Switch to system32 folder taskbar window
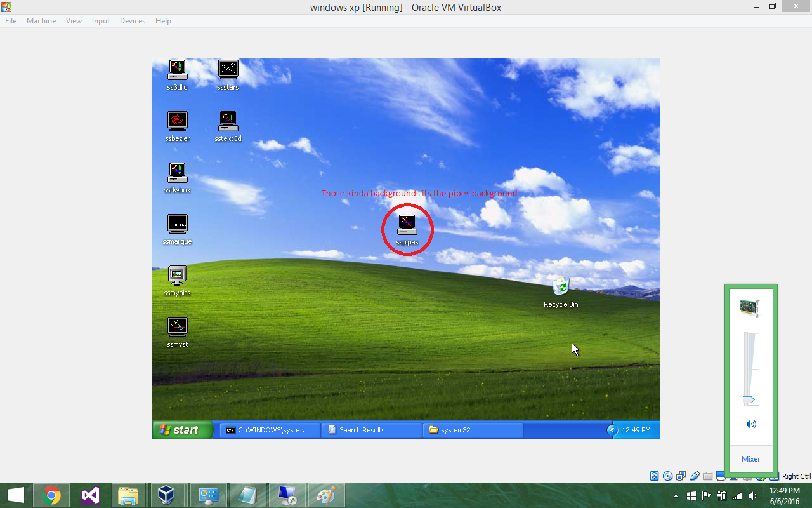812x508 pixels. [x=473, y=430]
